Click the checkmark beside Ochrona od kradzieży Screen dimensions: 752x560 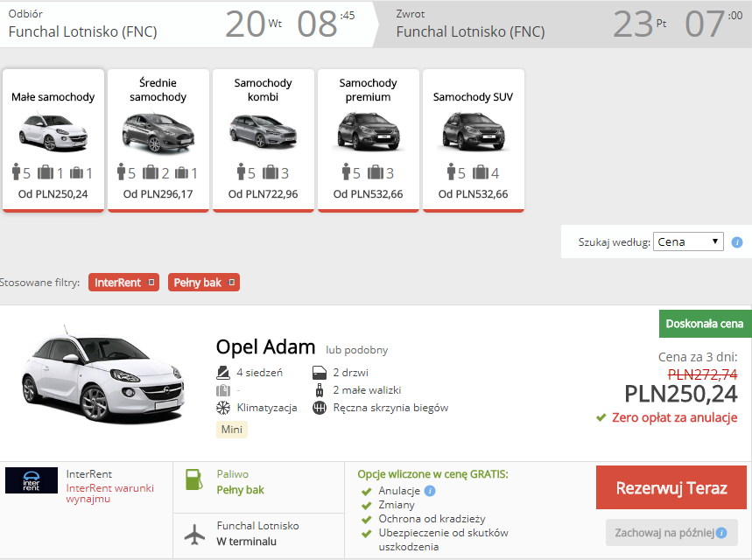coord(367,520)
